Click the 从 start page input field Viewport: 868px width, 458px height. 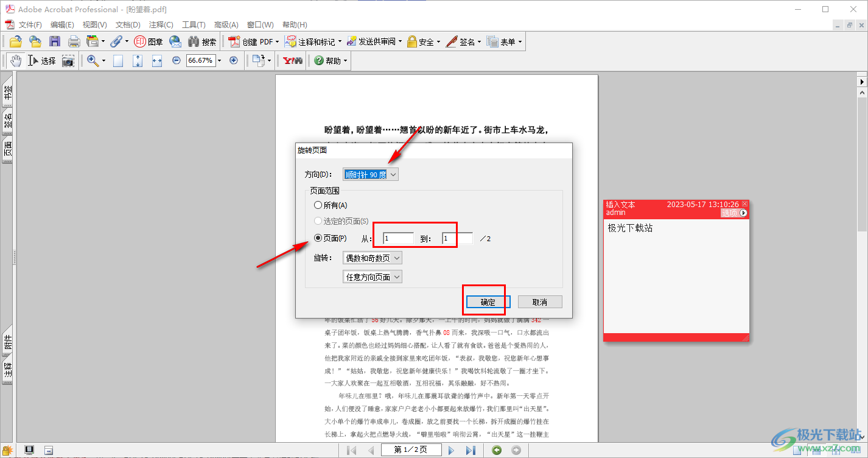(398, 239)
